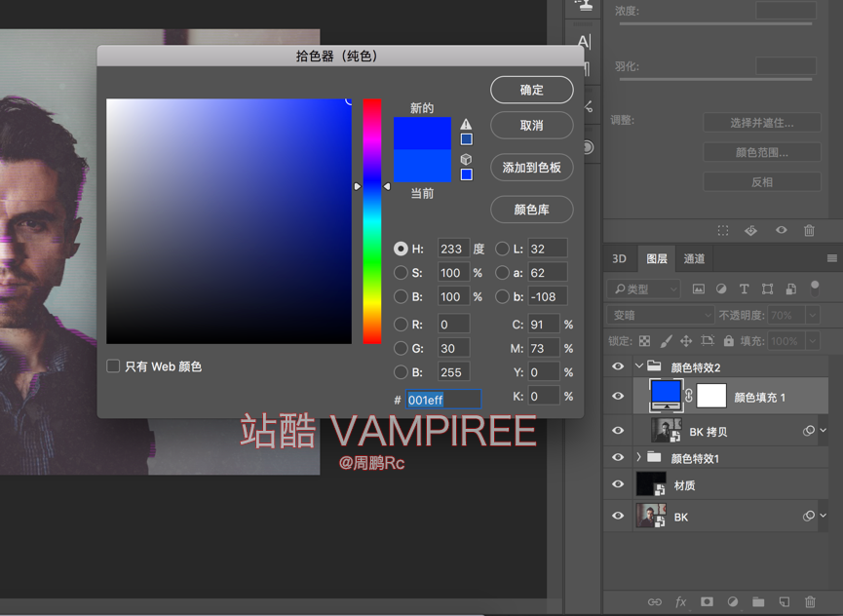Lock image pixels brush icon
Image resolution: width=843 pixels, height=616 pixels.
click(667, 341)
